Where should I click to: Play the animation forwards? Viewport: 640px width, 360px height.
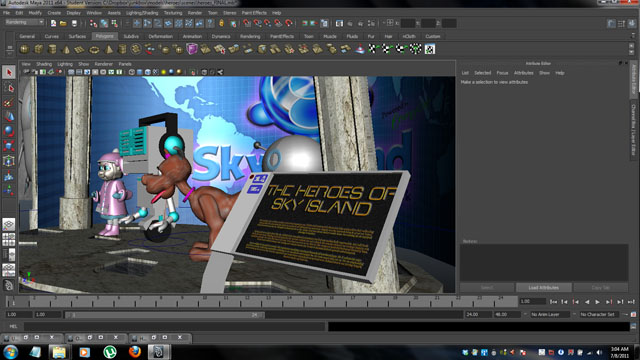tap(598, 302)
